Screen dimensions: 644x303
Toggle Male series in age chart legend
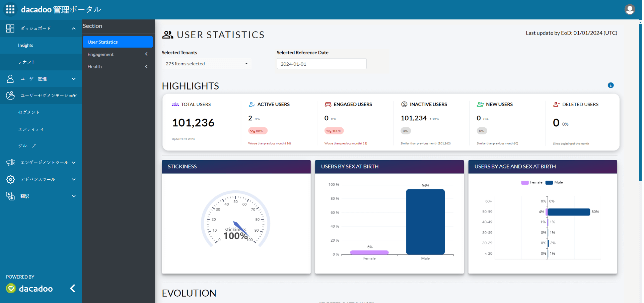click(554, 182)
